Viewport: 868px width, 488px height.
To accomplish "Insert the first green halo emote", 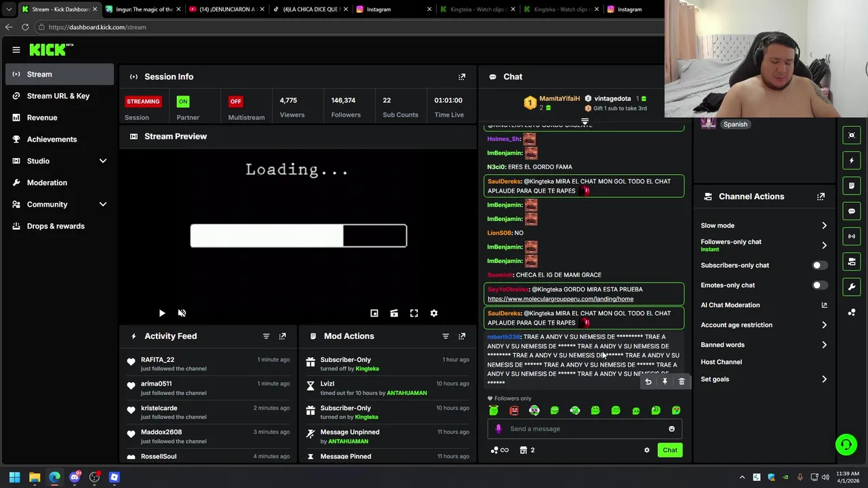I will click(494, 410).
